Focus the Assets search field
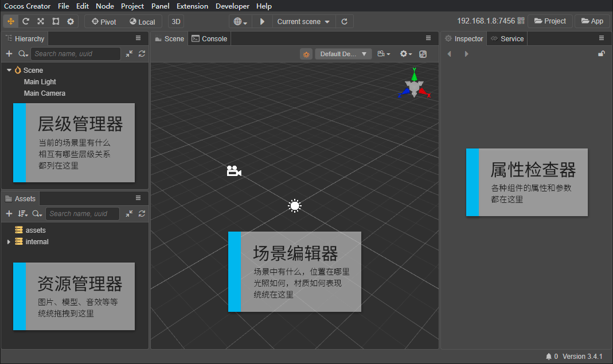 coord(83,213)
